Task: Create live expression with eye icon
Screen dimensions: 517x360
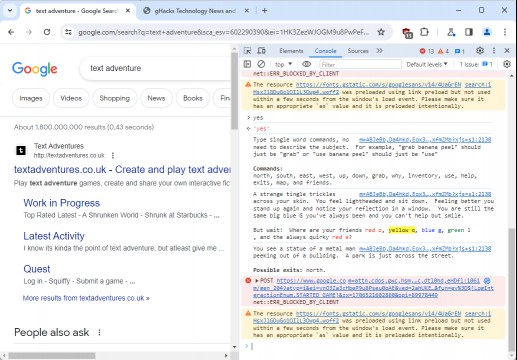Action: (x=306, y=64)
